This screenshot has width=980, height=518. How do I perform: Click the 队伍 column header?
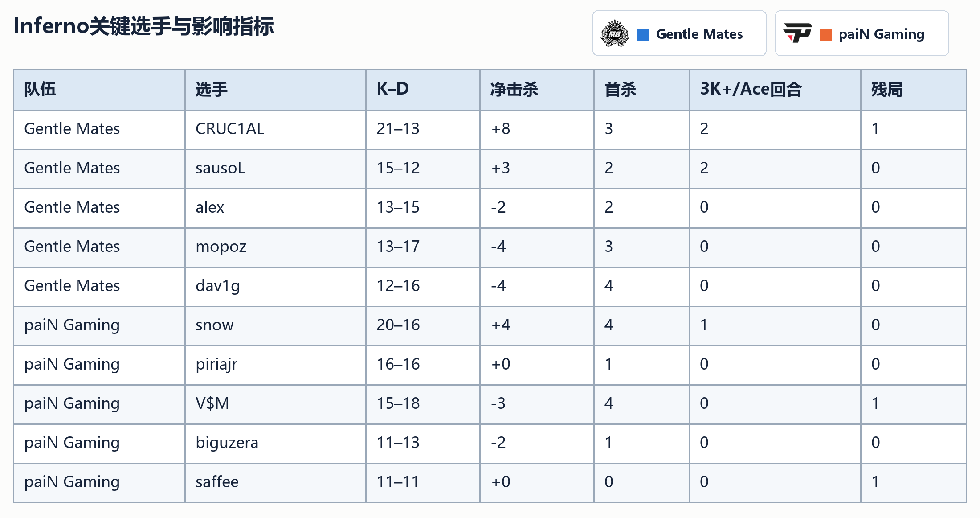[x=99, y=90]
